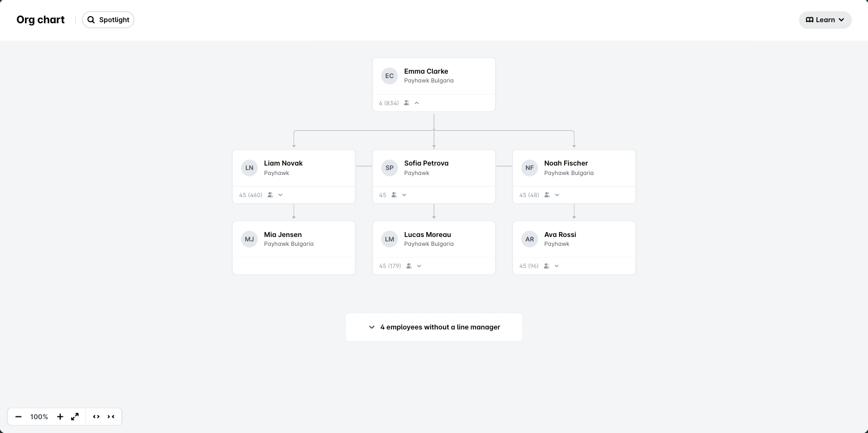Viewport: 868px width, 433px height.
Task: Click the MJ avatar on Mia Jensen card
Action: [250, 239]
